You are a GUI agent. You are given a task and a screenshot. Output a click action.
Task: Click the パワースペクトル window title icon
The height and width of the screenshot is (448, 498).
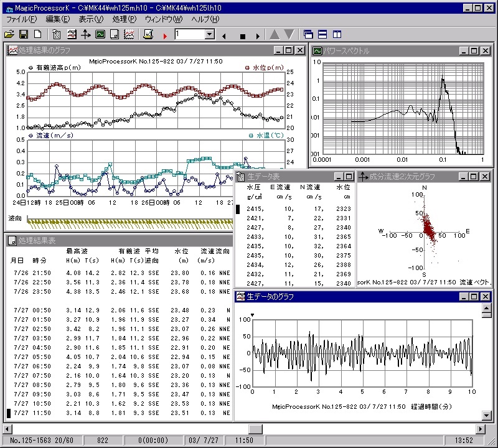coord(317,51)
